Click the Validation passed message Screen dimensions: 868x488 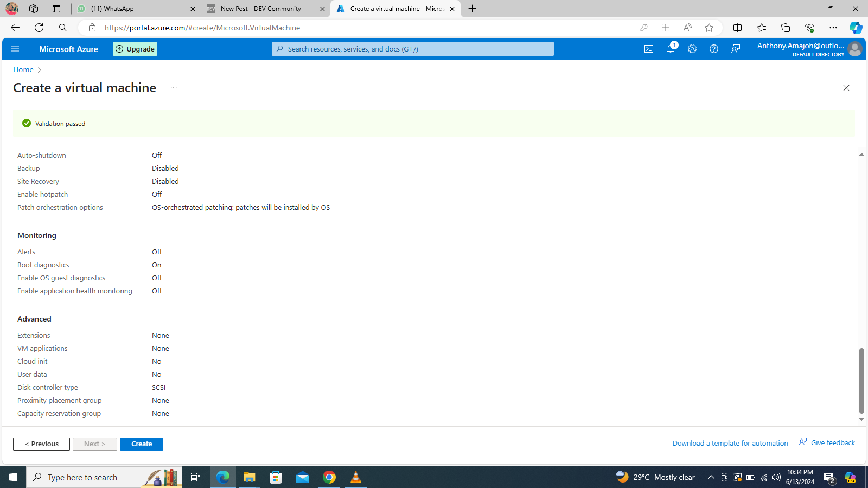(x=60, y=124)
